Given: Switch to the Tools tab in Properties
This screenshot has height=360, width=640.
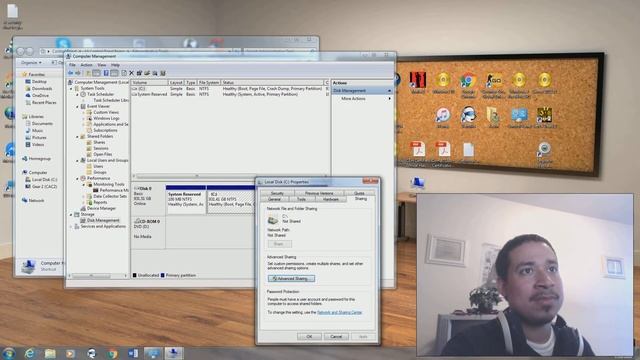Looking at the screenshot, I should click(x=301, y=199).
